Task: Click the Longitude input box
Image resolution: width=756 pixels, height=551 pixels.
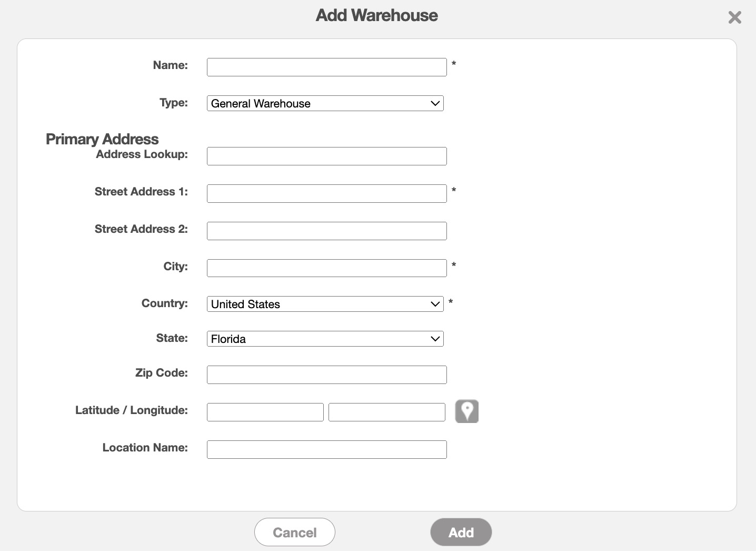Action: point(386,412)
